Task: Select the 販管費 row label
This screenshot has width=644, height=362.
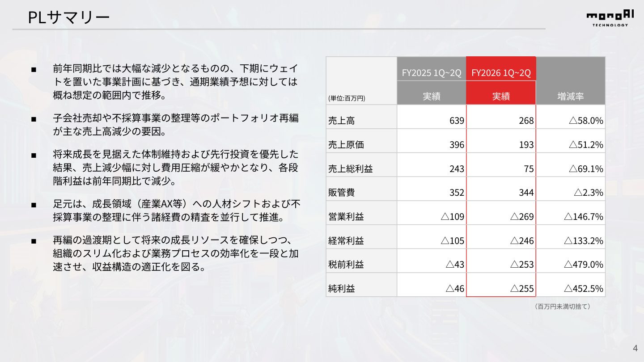Action: pos(361,189)
